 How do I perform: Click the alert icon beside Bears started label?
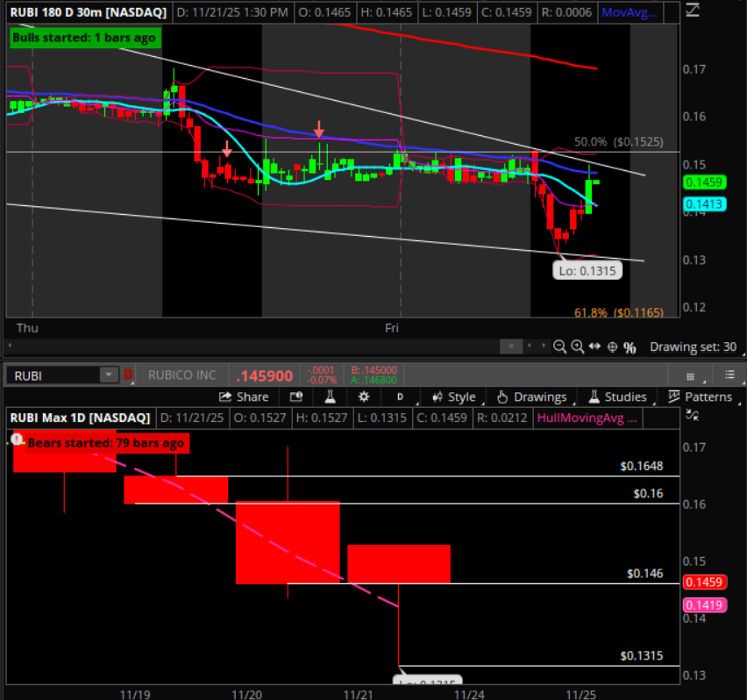(x=18, y=439)
